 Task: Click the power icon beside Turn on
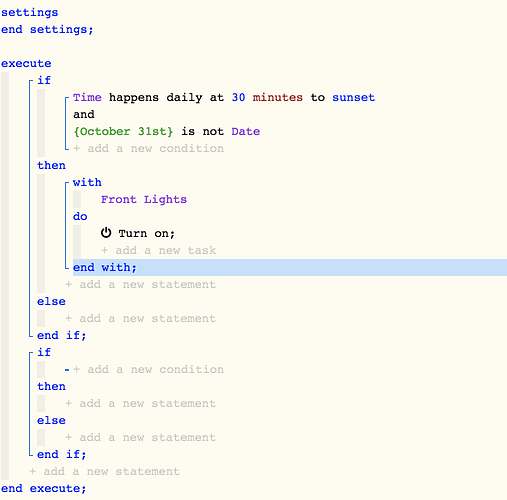[106, 233]
